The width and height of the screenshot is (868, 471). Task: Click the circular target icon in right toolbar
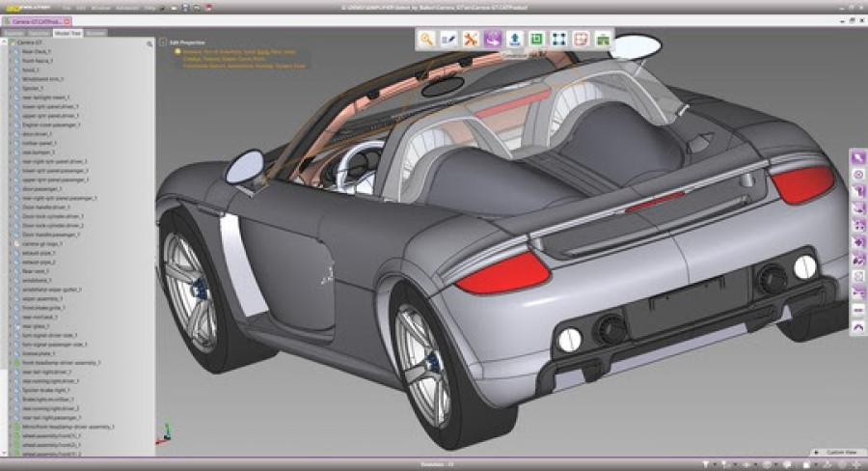tap(858, 175)
